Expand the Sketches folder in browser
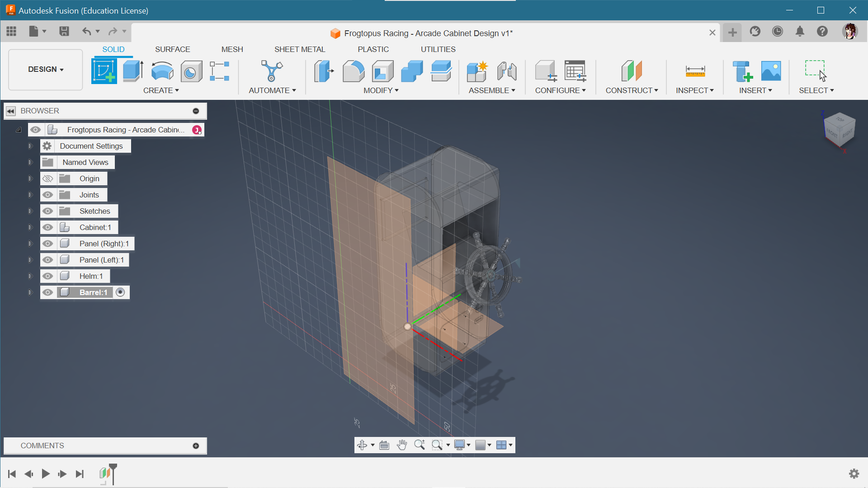 click(30, 211)
